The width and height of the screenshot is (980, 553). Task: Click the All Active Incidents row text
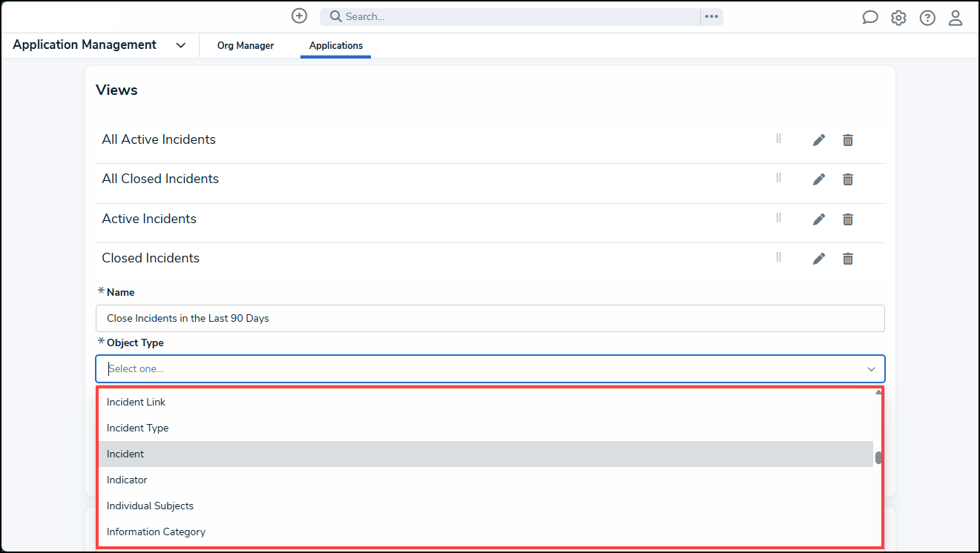[159, 139]
